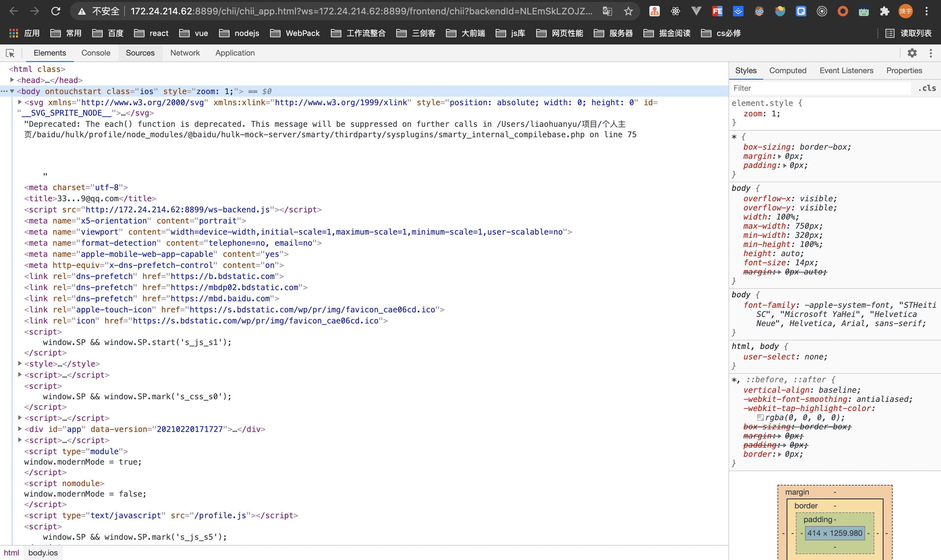Expand margin shorthand in body rule
The height and width of the screenshot is (560, 941).
tap(779, 272)
